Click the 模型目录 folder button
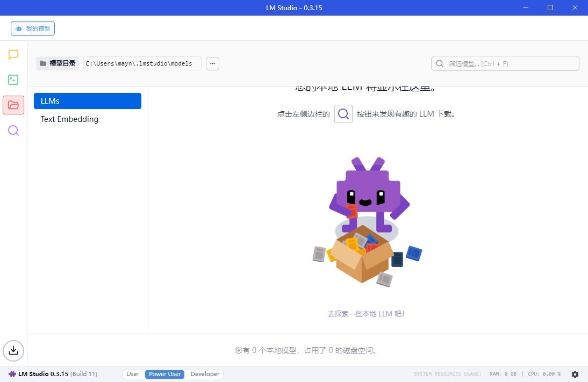Image resolution: width=588 pixels, height=382 pixels. point(57,63)
